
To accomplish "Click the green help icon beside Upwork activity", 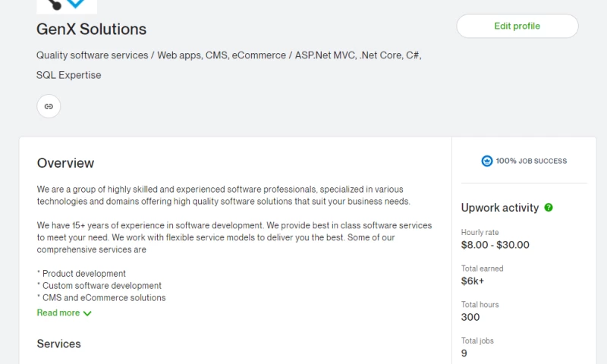I will pyautogui.click(x=549, y=208).
